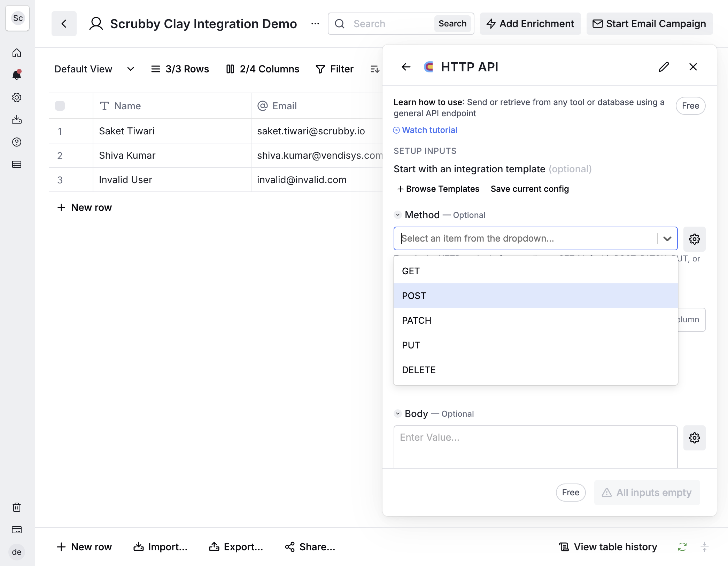Click the Body Enter Value text field
The image size is (728, 566).
pyautogui.click(x=536, y=447)
